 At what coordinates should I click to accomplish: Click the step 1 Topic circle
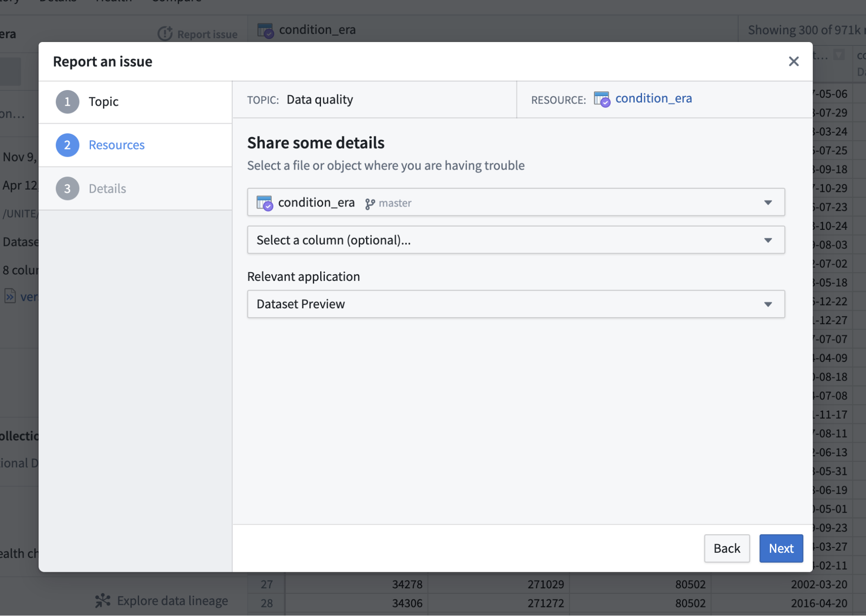tap(67, 102)
